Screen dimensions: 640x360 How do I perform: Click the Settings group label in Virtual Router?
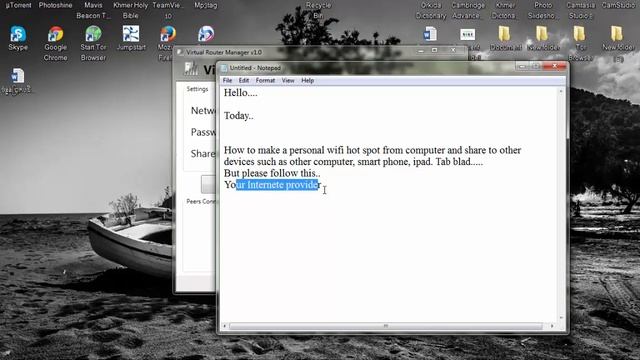(198, 89)
